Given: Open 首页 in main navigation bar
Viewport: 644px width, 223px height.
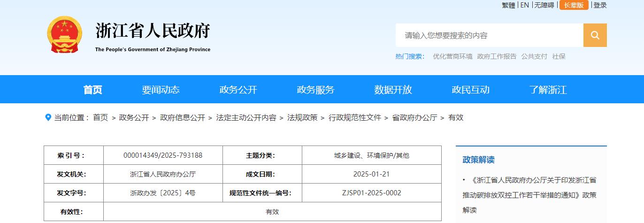Looking at the screenshot, I should [92, 90].
